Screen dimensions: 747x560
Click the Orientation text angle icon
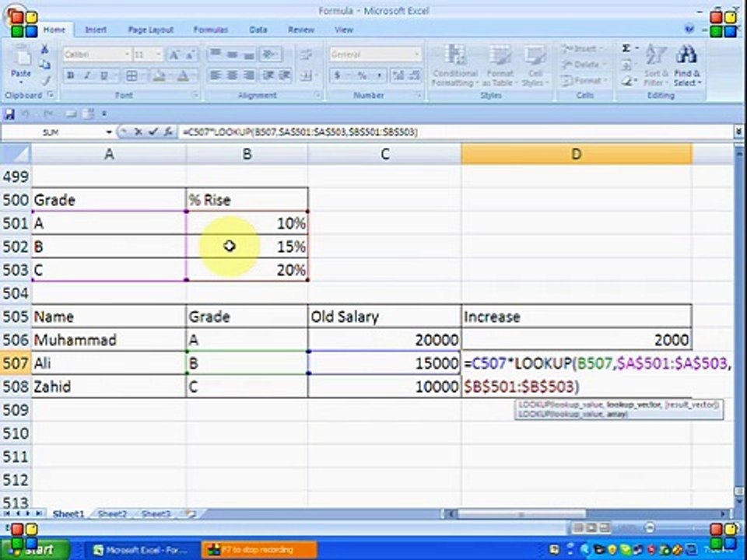270,54
